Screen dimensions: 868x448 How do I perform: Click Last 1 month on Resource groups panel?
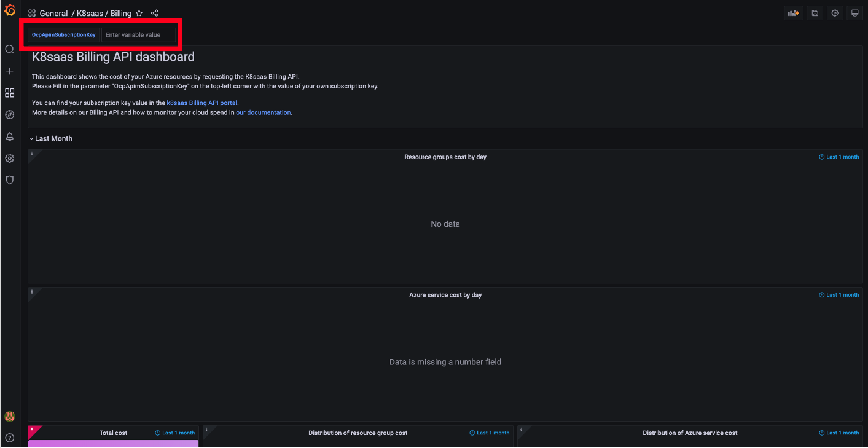pyautogui.click(x=839, y=157)
